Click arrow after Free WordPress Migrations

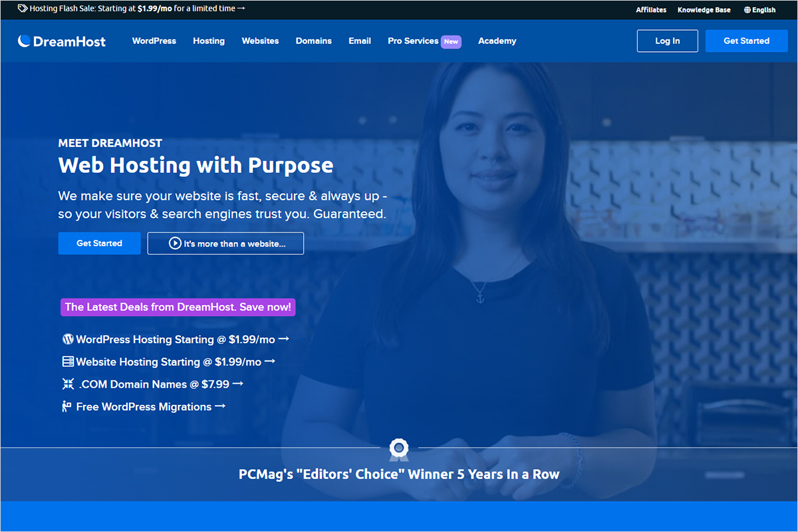tap(220, 406)
